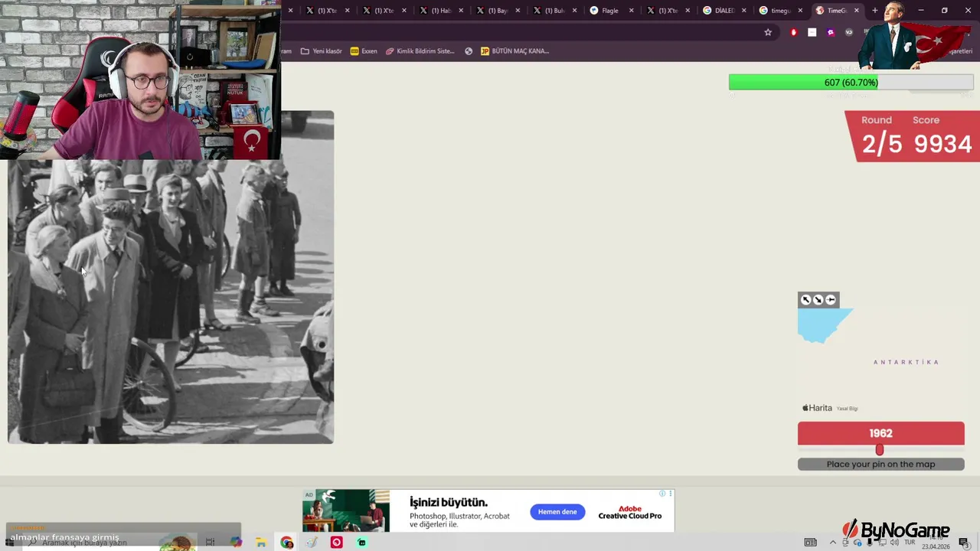
Task: Open the Kimlik Bildirim Siste bookmark
Action: tap(420, 51)
